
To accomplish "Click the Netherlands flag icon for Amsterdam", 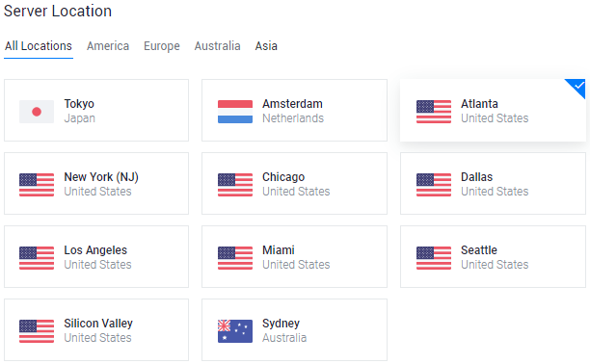I will (235, 112).
